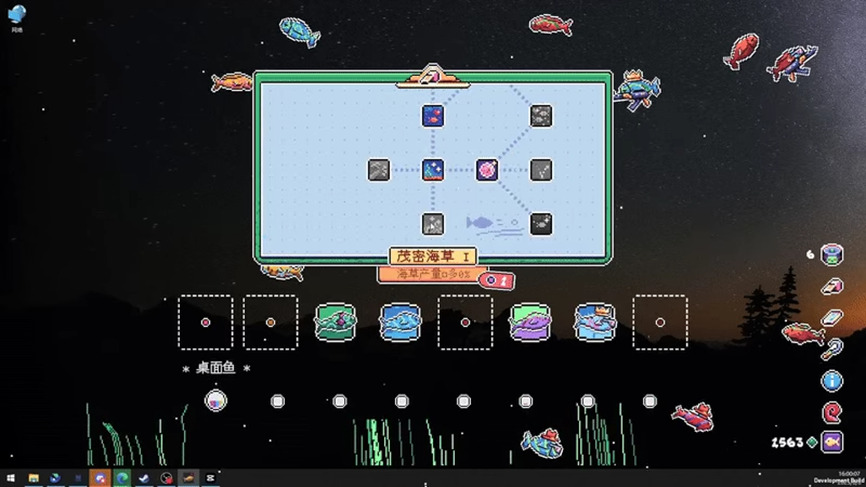The image size is (866, 487).
Task: Click the red spiral icon in sidebar
Action: point(831,412)
